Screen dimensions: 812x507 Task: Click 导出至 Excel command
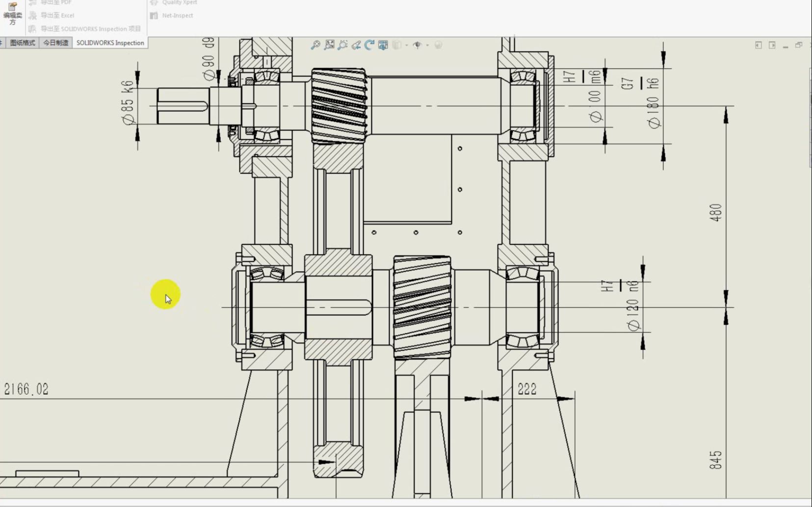(52, 16)
